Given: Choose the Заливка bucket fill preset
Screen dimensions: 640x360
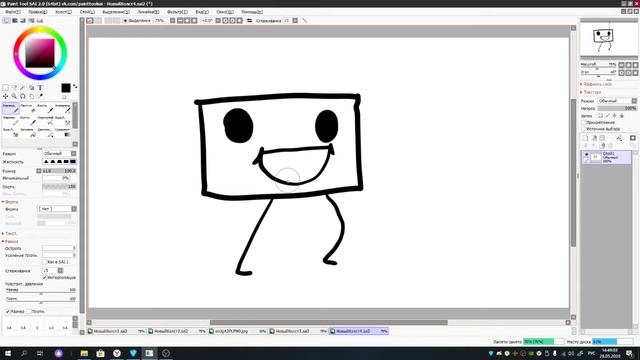Looking at the screenshot, I should (28, 132).
